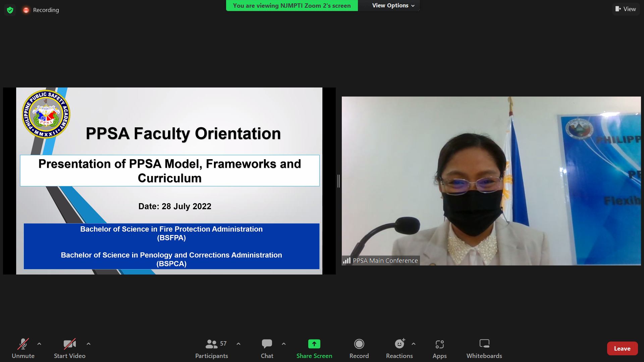Click the green encryption shield icon
This screenshot has width=644, height=362.
(10, 10)
